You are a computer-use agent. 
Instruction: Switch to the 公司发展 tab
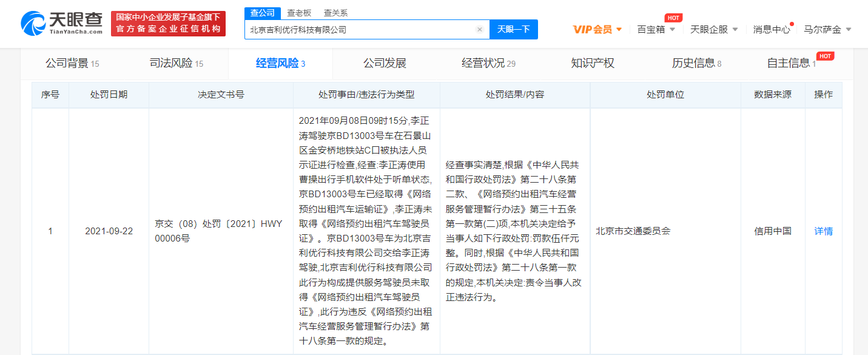point(385,63)
